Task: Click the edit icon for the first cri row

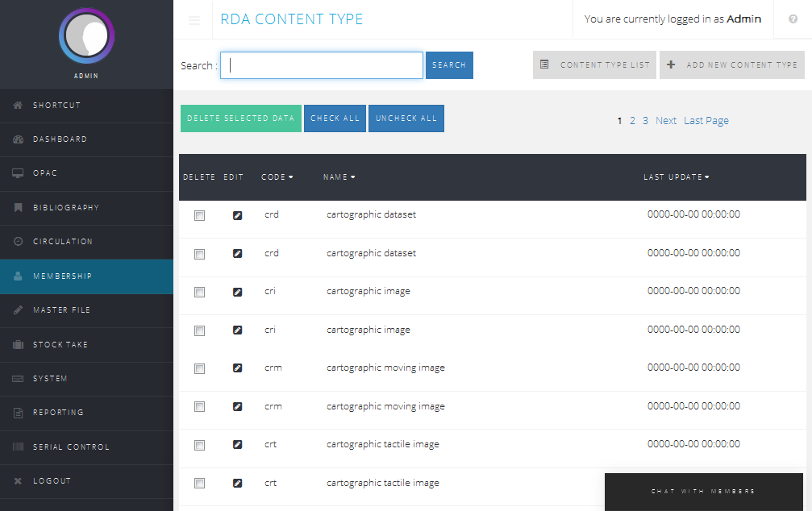Action: point(237,292)
